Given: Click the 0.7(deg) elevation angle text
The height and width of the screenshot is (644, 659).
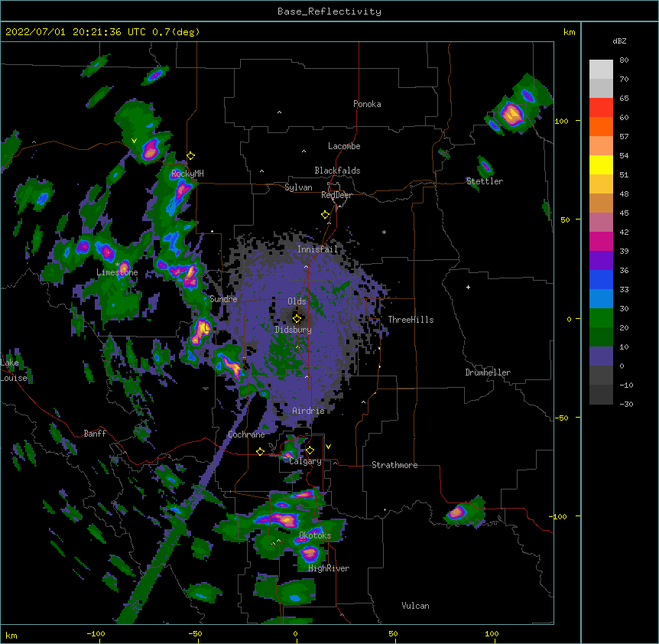Looking at the screenshot, I should (176, 32).
